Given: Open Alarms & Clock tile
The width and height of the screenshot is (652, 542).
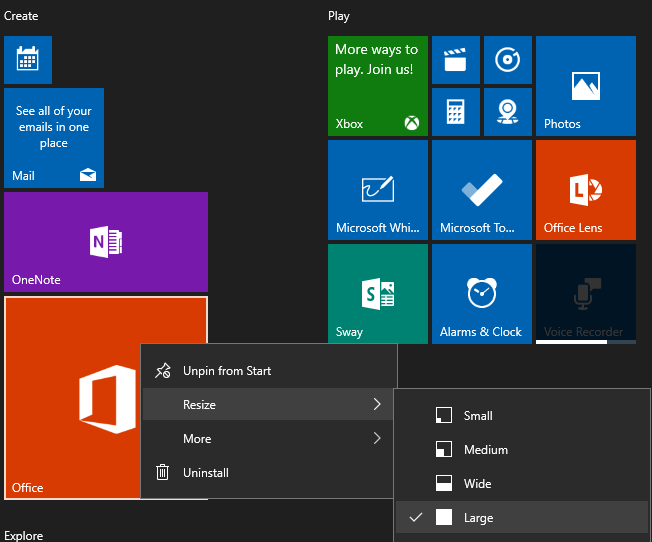Looking at the screenshot, I should point(482,294).
